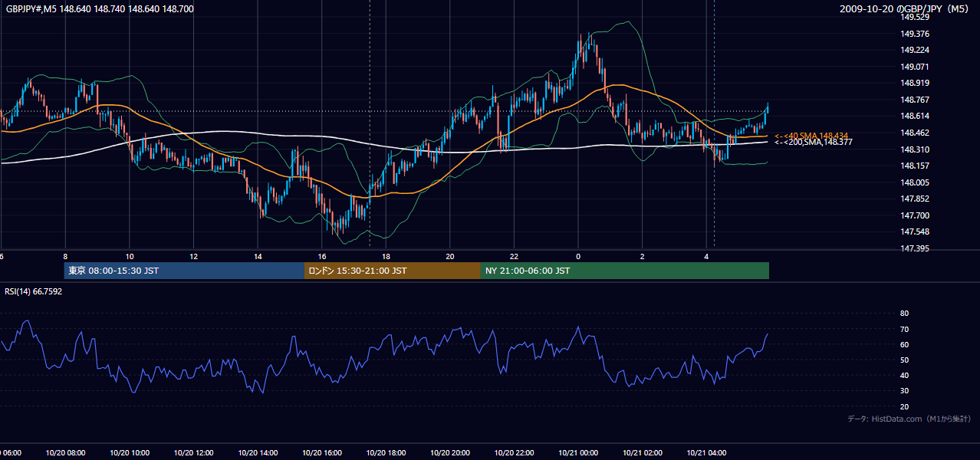This screenshot has height=460, width=980.
Task: Click RSI scale label 20
Action: pyautogui.click(x=904, y=406)
